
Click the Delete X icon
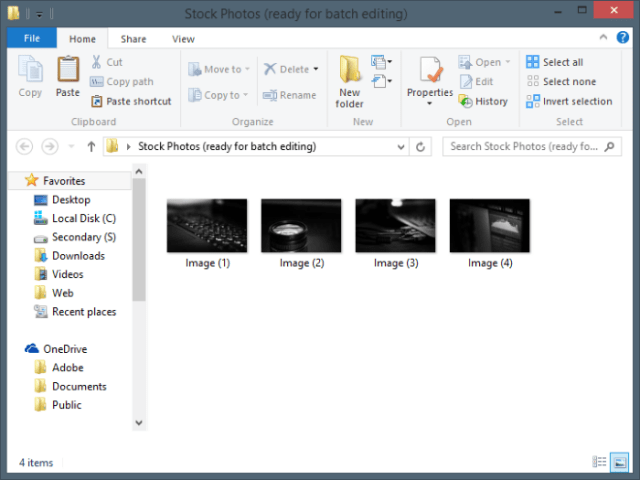(x=270, y=69)
